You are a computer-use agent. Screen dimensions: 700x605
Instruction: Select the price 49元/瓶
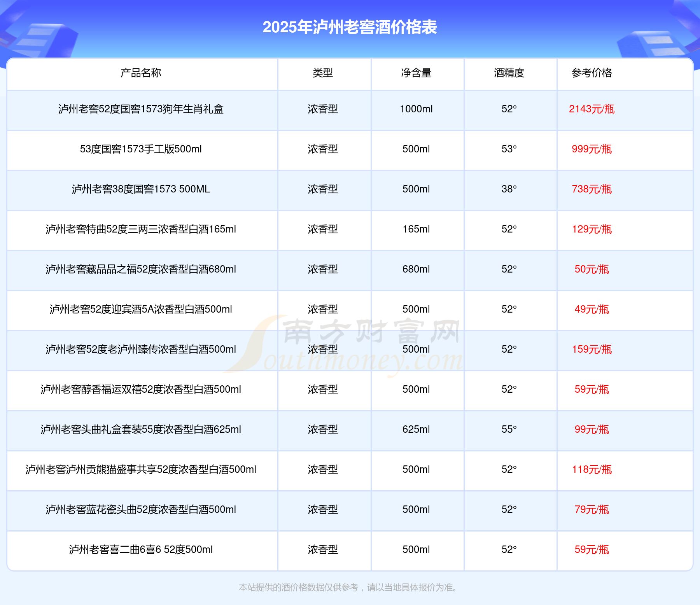(x=592, y=309)
